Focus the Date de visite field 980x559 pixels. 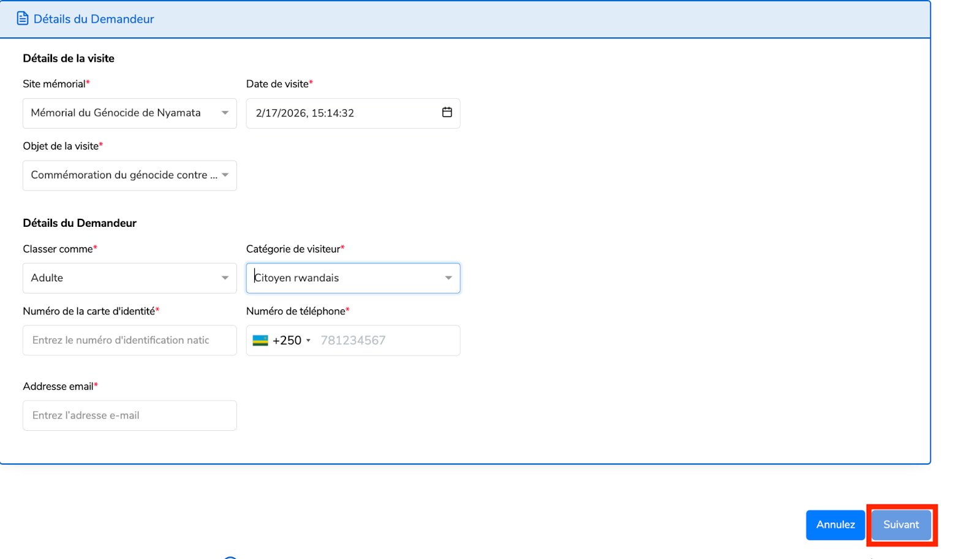[x=353, y=113]
